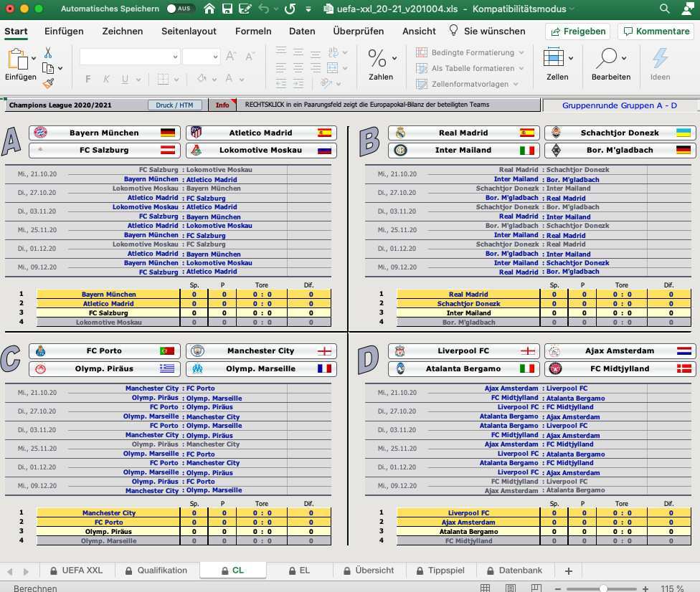The height and width of the screenshot is (592, 700).
Task: Switch to page layout view icon
Action: click(510, 588)
